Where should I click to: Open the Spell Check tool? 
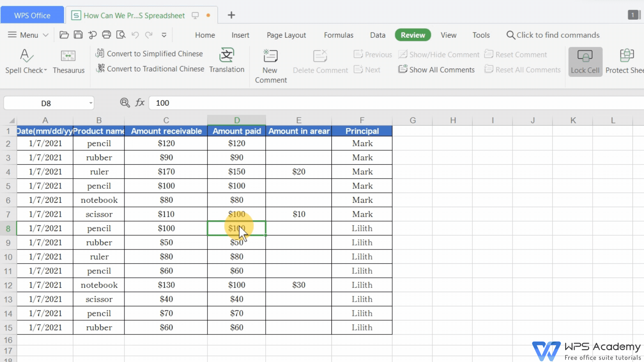coord(26,61)
